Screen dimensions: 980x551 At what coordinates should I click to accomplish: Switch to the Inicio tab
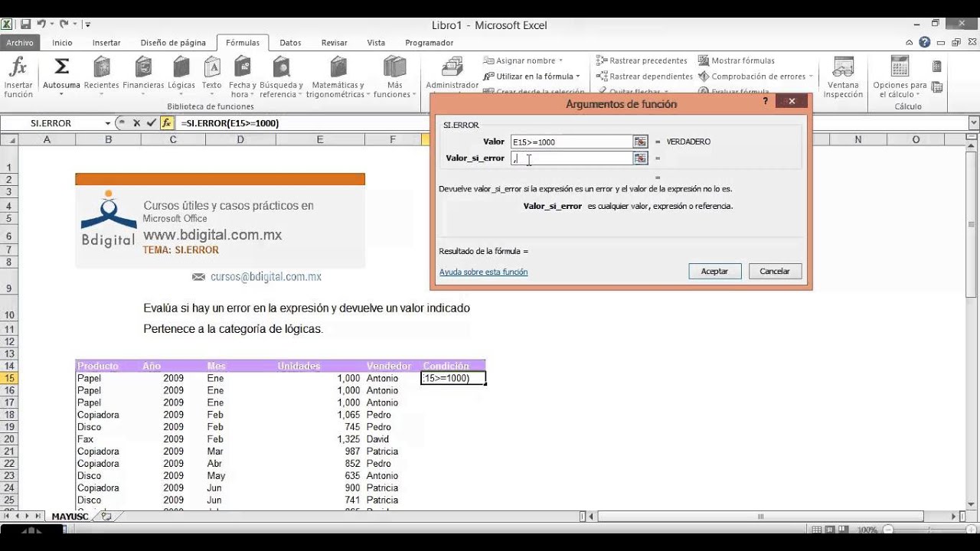(62, 43)
